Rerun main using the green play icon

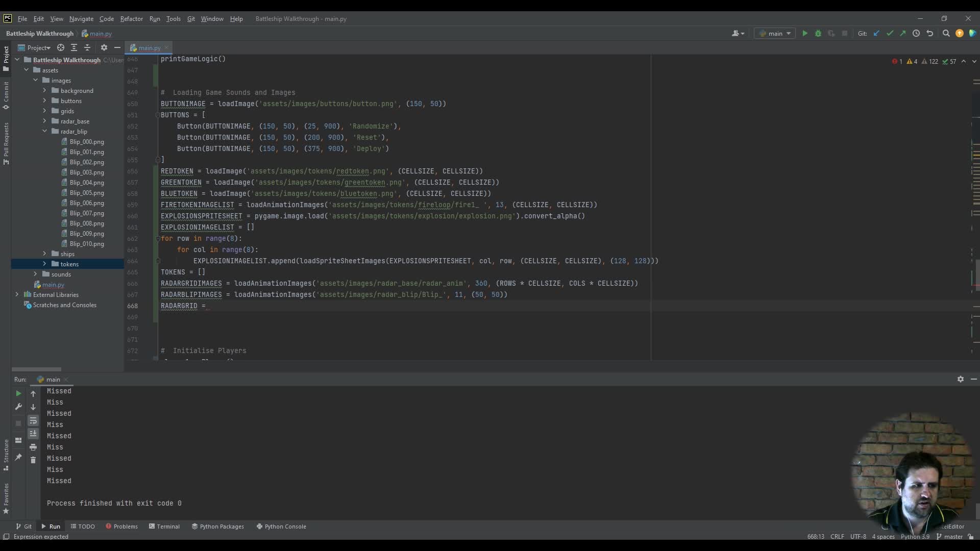[18, 393]
